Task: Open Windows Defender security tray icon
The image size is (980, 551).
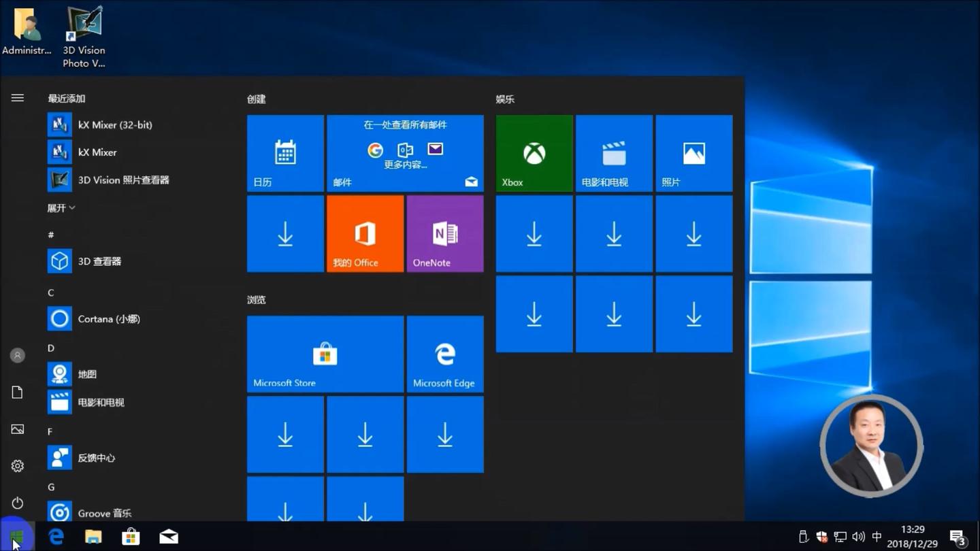Action: pyautogui.click(x=821, y=537)
